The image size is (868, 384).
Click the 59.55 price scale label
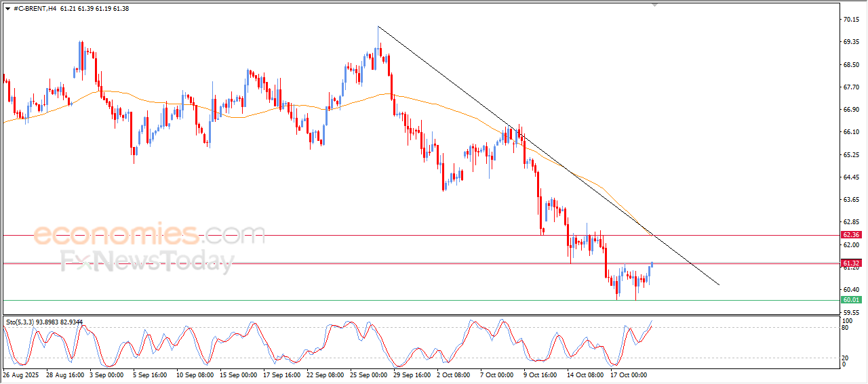click(850, 312)
